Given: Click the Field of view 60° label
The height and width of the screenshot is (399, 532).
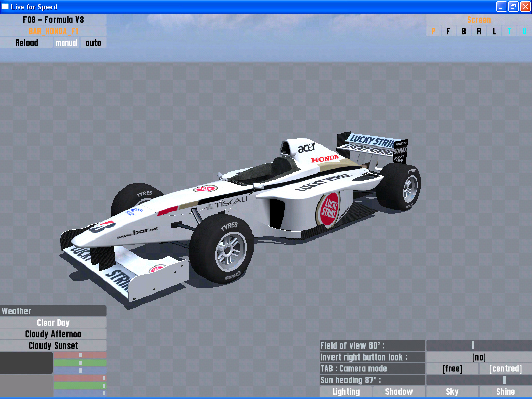Looking at the screenshot, I should tap(373, 345).
